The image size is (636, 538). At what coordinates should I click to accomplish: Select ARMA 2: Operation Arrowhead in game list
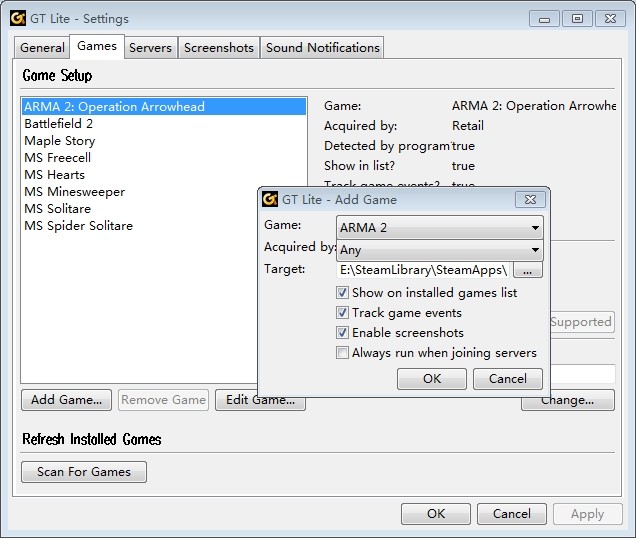tap(164, 106)
